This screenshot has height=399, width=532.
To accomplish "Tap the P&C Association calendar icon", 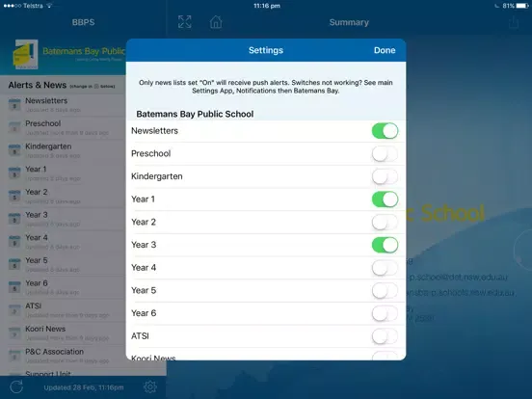I will coord(14,356).
